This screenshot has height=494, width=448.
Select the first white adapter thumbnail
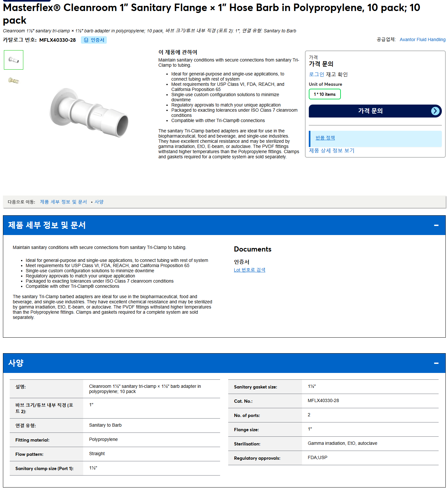[14, 60]
